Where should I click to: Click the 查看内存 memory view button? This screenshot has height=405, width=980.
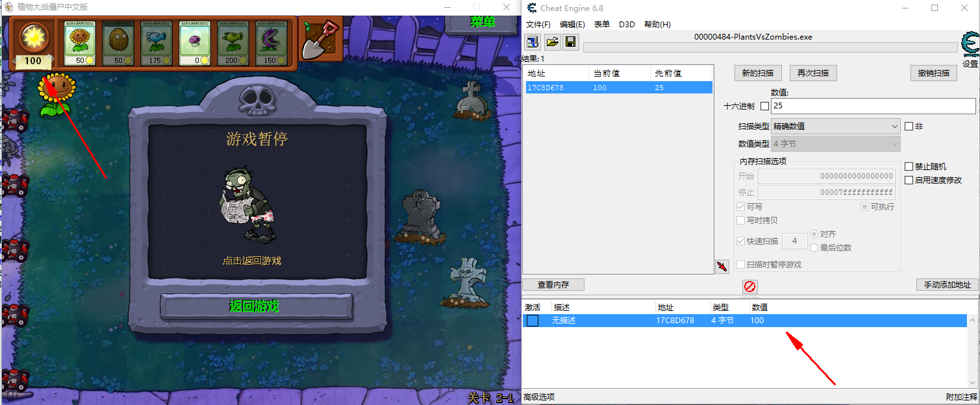[x=553, y=285]
